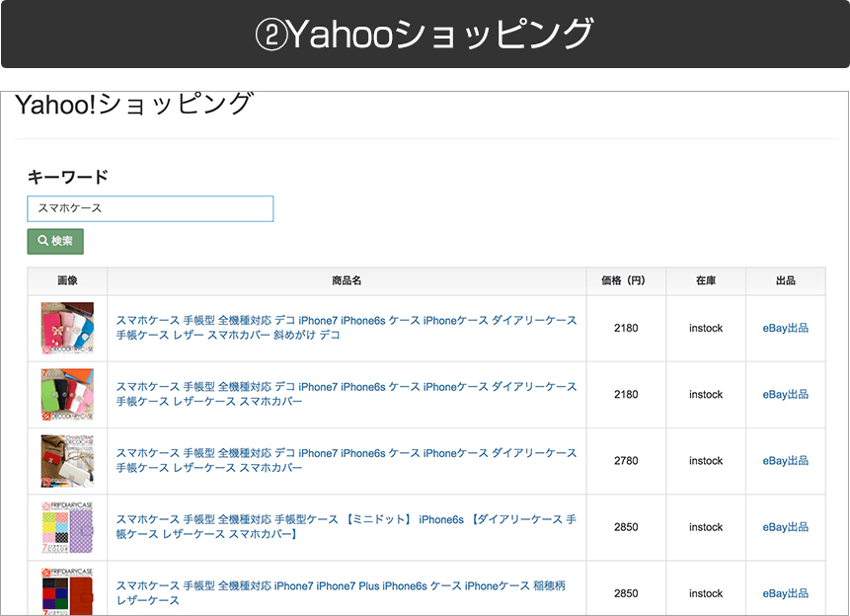Open first product thumbnail with pink cases
The width and height of the screenshot is (850, 616).
point(67,328)
